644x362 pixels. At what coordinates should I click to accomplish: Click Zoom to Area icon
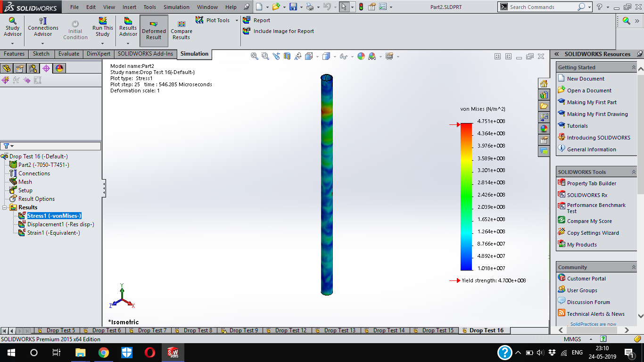coord(265,56)
